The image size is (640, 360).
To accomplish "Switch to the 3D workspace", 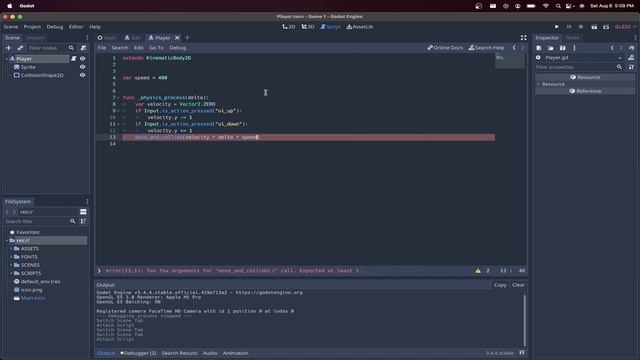I will (308, 27).
